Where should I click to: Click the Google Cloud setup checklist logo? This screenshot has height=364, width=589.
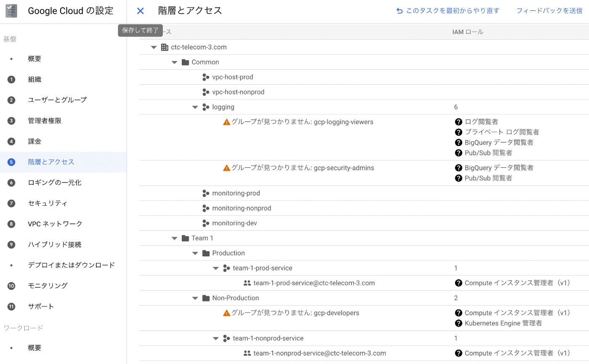(11, 11)
